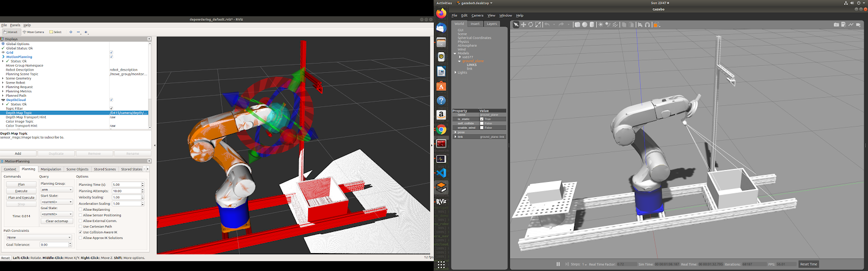Click Gazebo's orange view angle icon
Screen dimensions: 868x271
click(655, 24)
